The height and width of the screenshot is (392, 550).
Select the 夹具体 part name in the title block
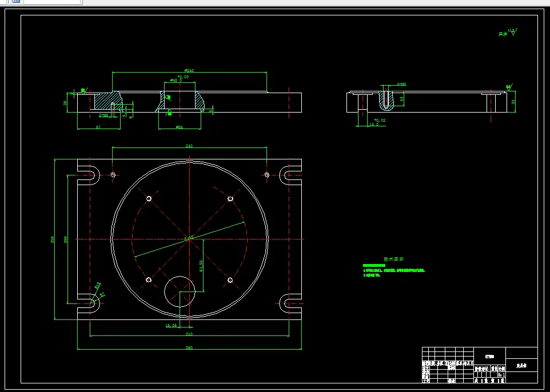(x=521, y=366)
